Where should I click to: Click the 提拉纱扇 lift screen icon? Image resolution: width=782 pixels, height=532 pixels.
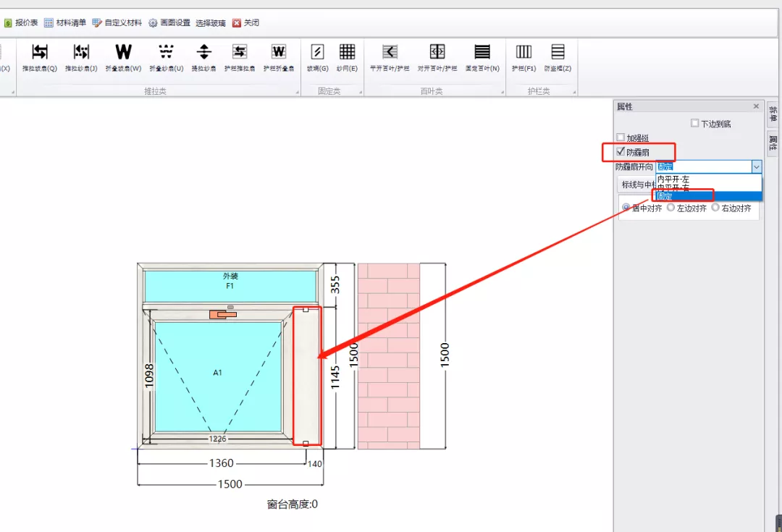coord(204,57)
